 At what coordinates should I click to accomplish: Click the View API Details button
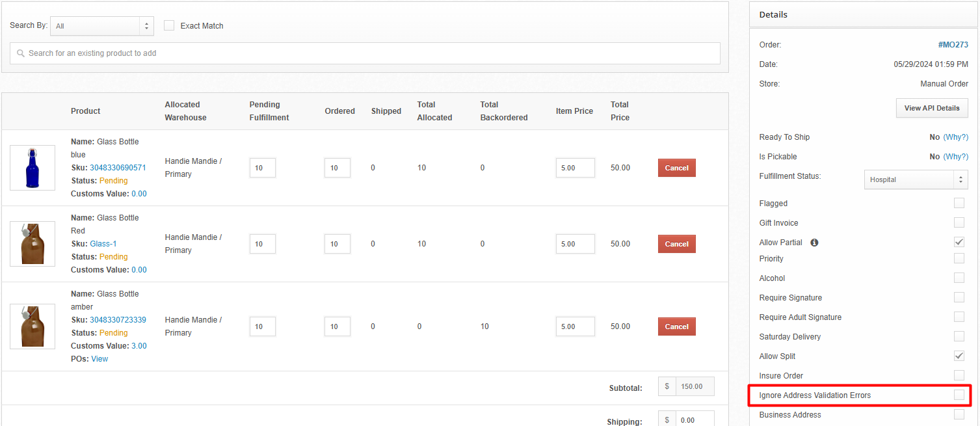pos(931,108)
